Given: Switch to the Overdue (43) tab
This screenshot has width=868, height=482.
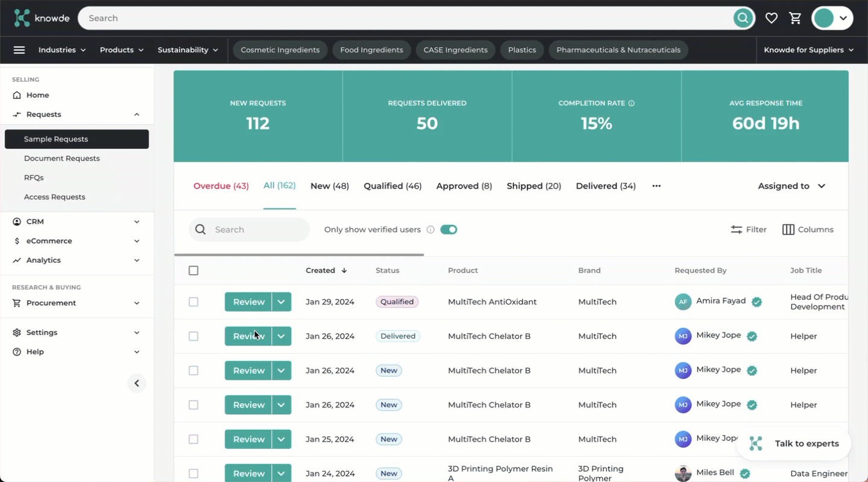Looking at the screenshot, I should (x=221, y=186).
